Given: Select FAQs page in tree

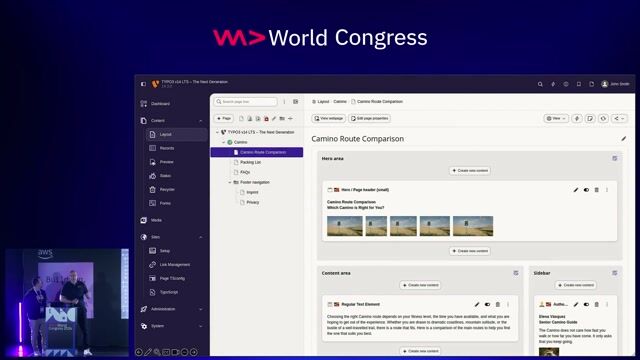Looking at the screenshot, I should (245, 172).
